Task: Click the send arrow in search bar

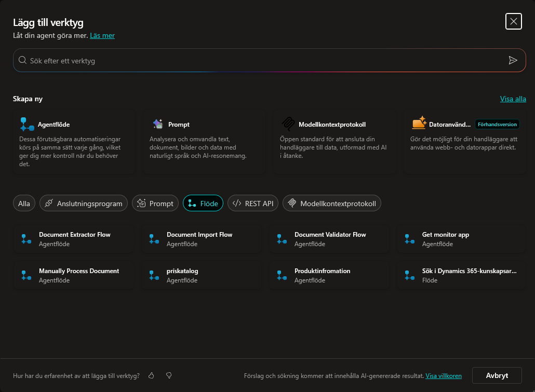Action: [513, 60]
